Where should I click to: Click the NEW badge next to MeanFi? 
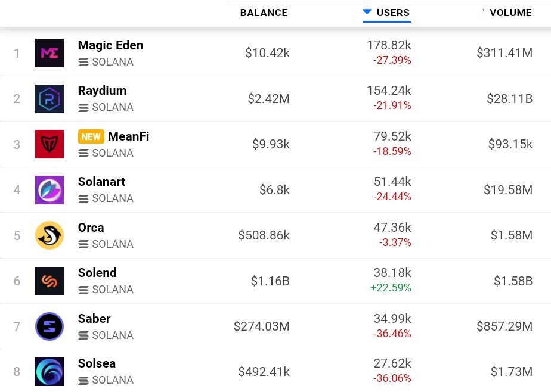click(91, 136)
